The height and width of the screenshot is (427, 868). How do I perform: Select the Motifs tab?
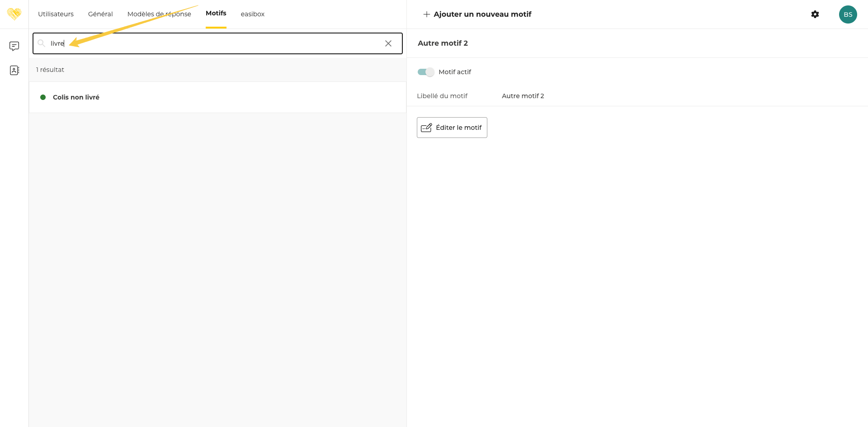[x=216, y=14]
